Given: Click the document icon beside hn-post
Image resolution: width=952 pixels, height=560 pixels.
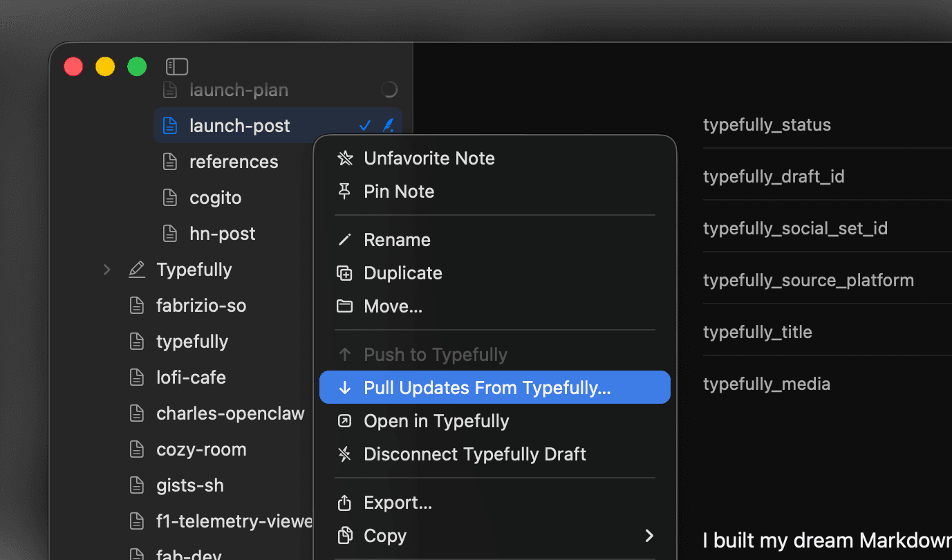Looking at the screenshot, I should tap(169, 234).
